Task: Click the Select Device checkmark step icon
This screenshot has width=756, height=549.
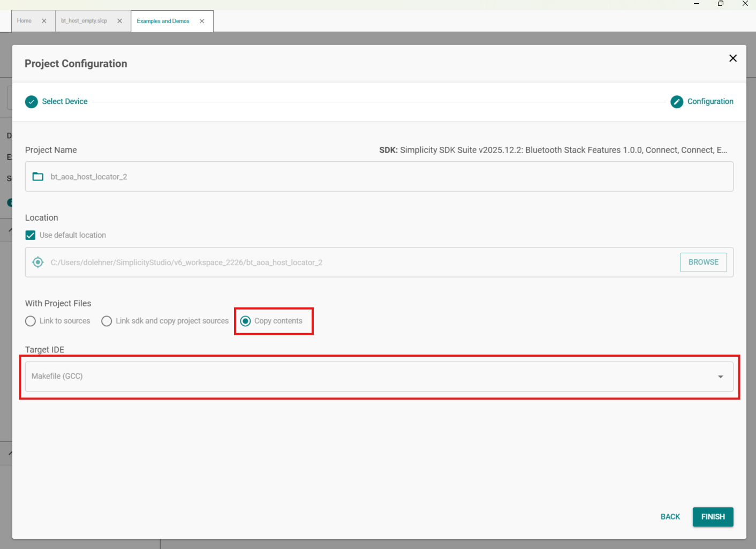Action: pyautogui.click(x=32, y=102)
